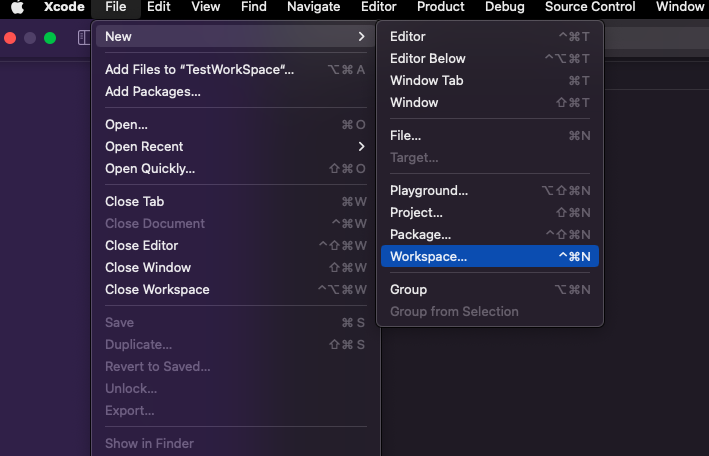Viewport: 709px width, 456px height.
Task: Open the Debug menu
Action: [505, 7]
